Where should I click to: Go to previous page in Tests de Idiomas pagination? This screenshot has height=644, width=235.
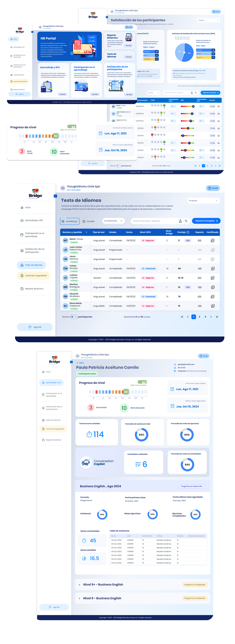coord(188,317)
